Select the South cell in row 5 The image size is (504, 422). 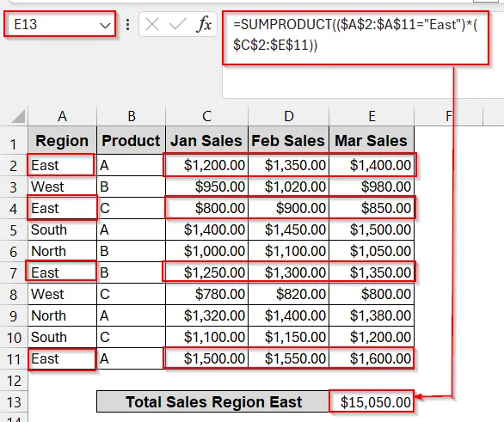pyautogui.click(x=63, y=229)
